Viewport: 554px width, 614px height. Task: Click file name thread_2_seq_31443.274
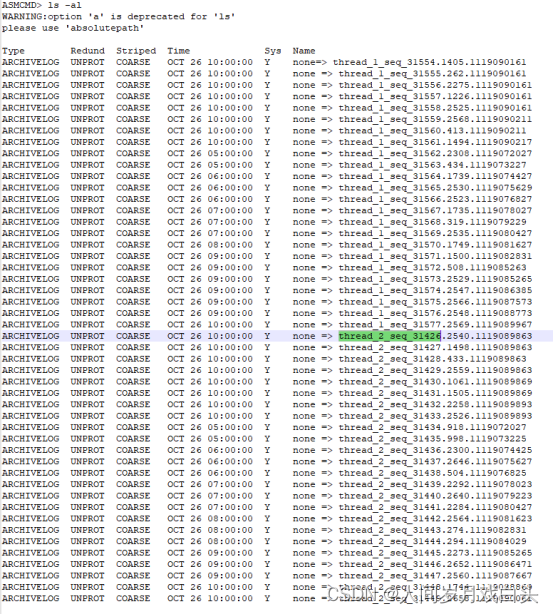tap(432, 530)
